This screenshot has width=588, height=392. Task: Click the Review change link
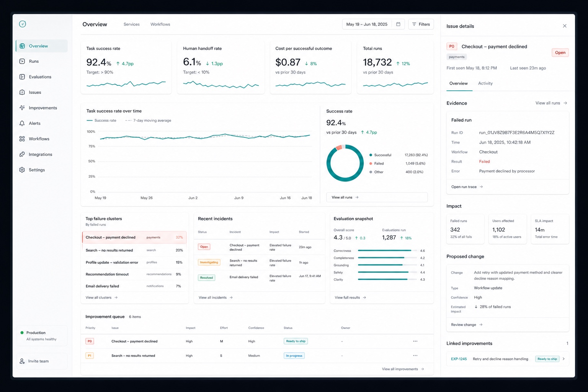coord(467,325)
